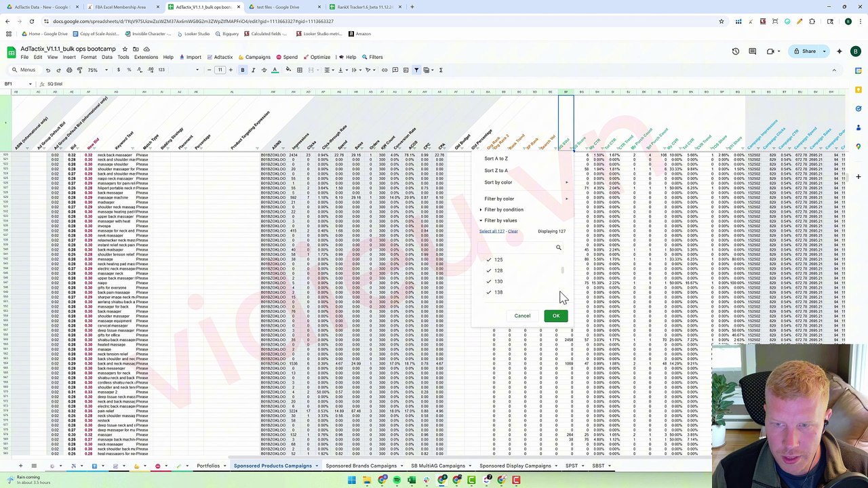Click the Select all 127 link
Viewport: 868px width, 488px height.
tap(492, 231)
